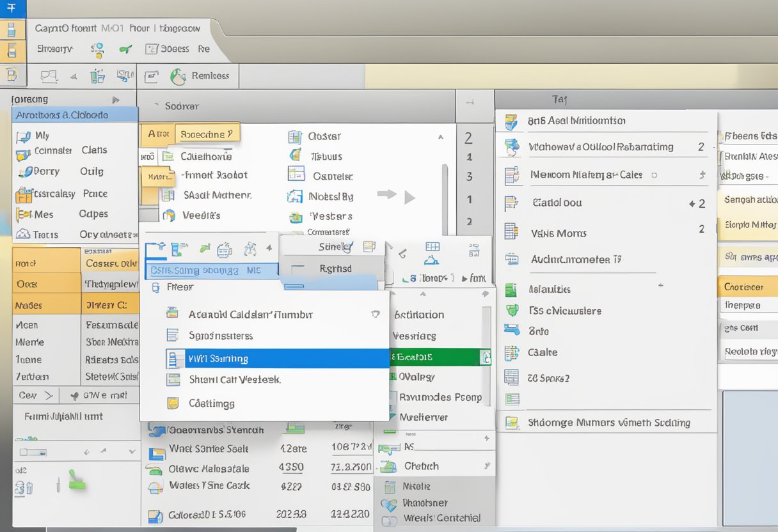The width and height of the screenshot is (778, 532).
Task: Click the Stdomge Mumars vemeth Scdiimg link
Action: point(608,422)
